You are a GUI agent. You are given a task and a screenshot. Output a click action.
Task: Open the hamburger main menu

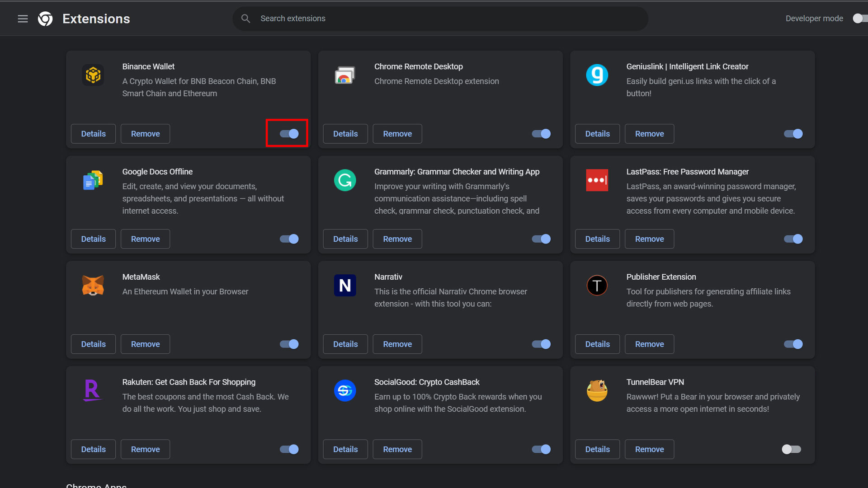[23, 19]
